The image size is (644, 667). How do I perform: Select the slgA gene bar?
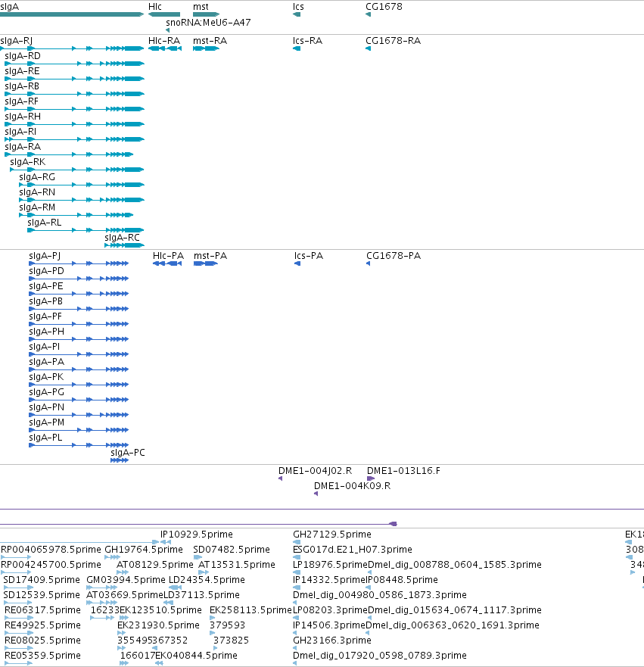click(x=72, y=14)
